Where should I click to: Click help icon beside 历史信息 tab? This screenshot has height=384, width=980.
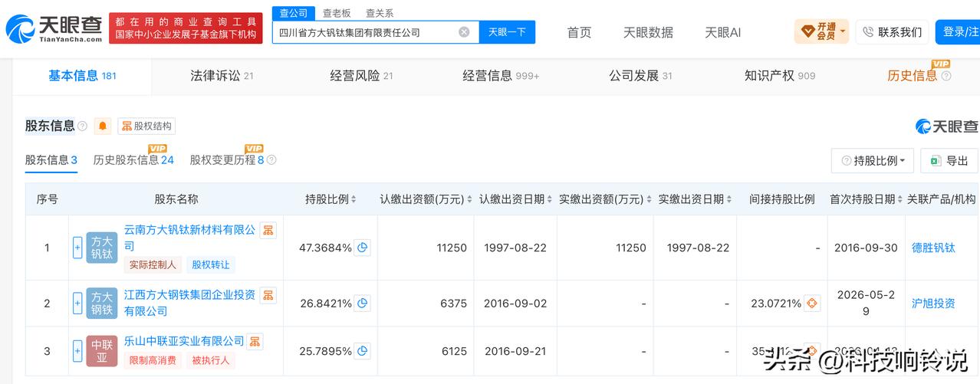point(946,76)
